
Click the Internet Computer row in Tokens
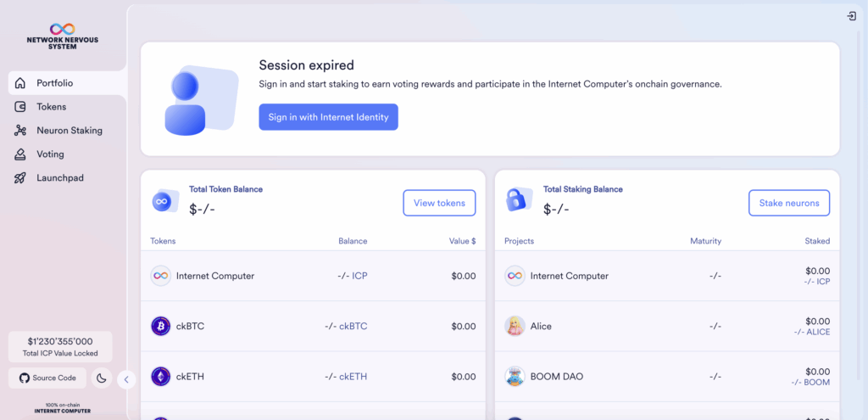pyautogui.click(x=314, y=276)
